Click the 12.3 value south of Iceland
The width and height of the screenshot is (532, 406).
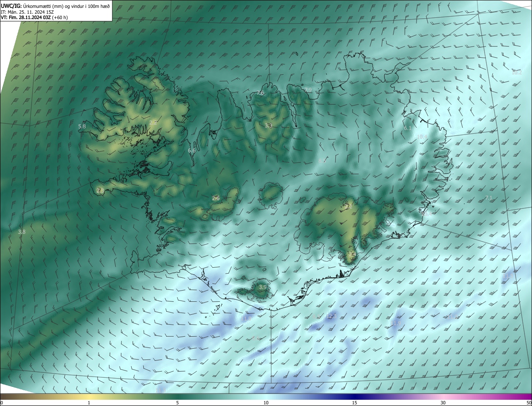tap(331, 316)
